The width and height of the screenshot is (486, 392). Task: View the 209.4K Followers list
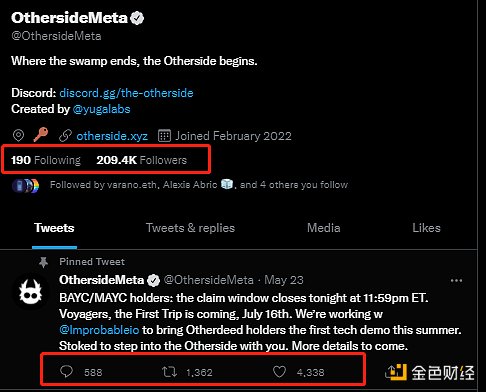coord(142,160)
